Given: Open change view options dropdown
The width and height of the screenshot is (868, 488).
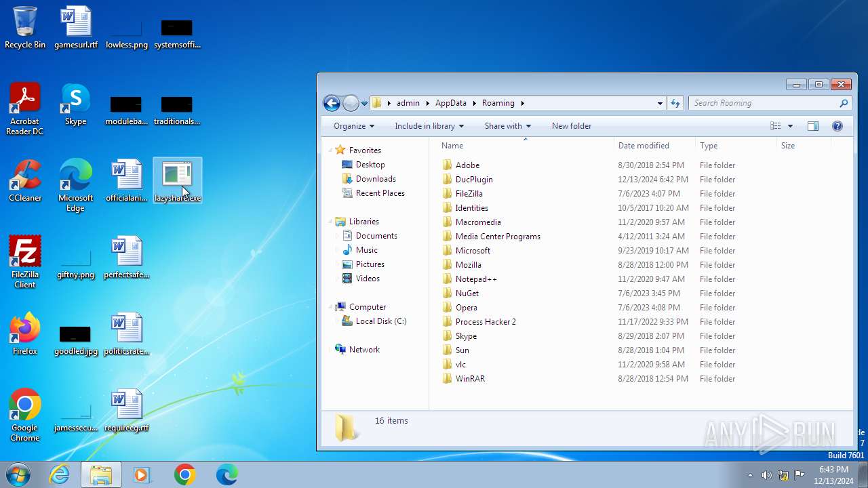Looking at the screenshot, I should tap(790, 126).
